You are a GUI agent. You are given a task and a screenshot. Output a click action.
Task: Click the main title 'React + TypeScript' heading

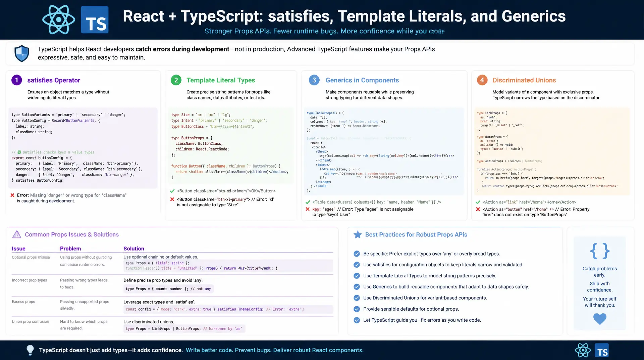tap(344, 16)
